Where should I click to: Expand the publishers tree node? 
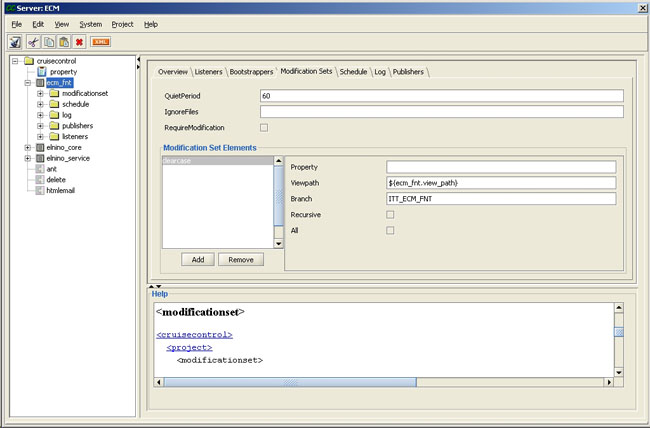(40, 126)
